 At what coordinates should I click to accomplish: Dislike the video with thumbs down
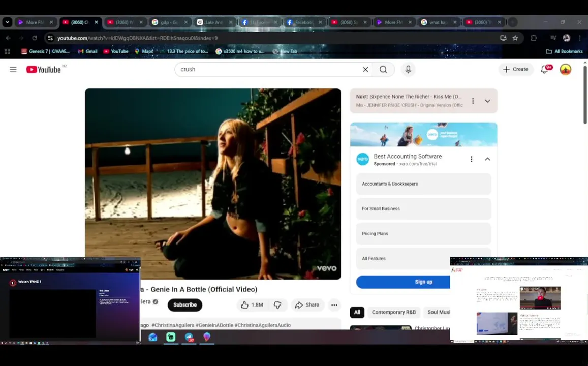pos(278,305)
